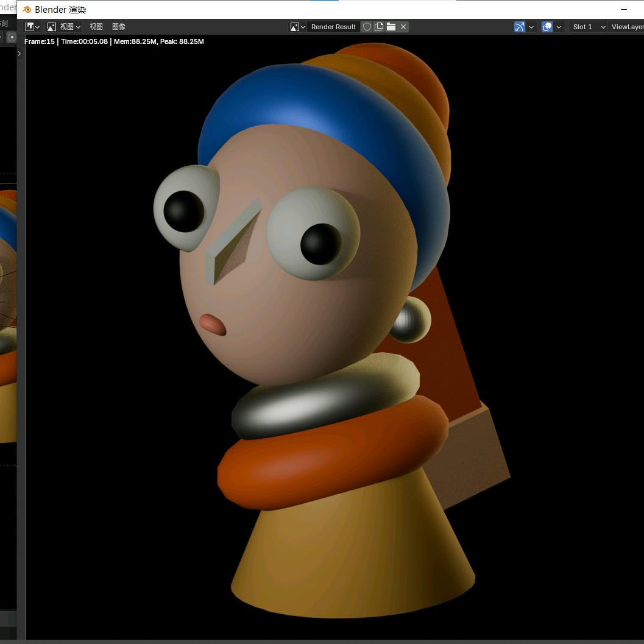The image size is (644, 644).
Task: Expand the overlay options dropdown arrow
Action: [559, 27]
